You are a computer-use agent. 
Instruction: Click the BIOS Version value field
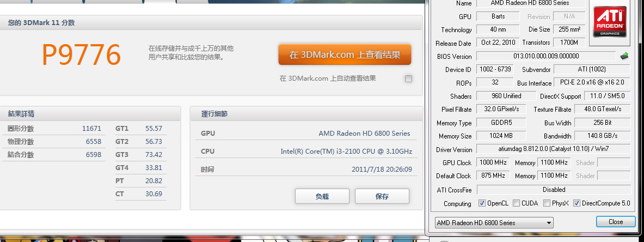(546, 56)
